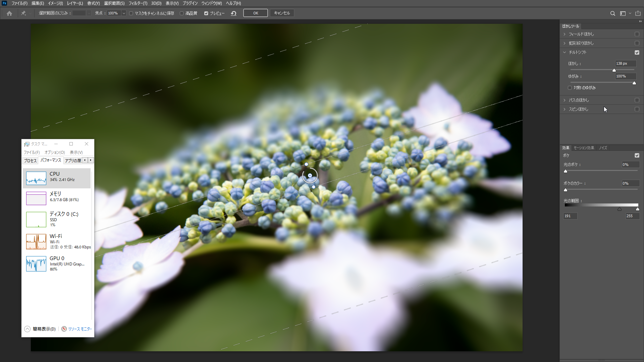Viewport: 644px width, 362px height.
Task: Open the search magnifier icon
Action: 612,13
